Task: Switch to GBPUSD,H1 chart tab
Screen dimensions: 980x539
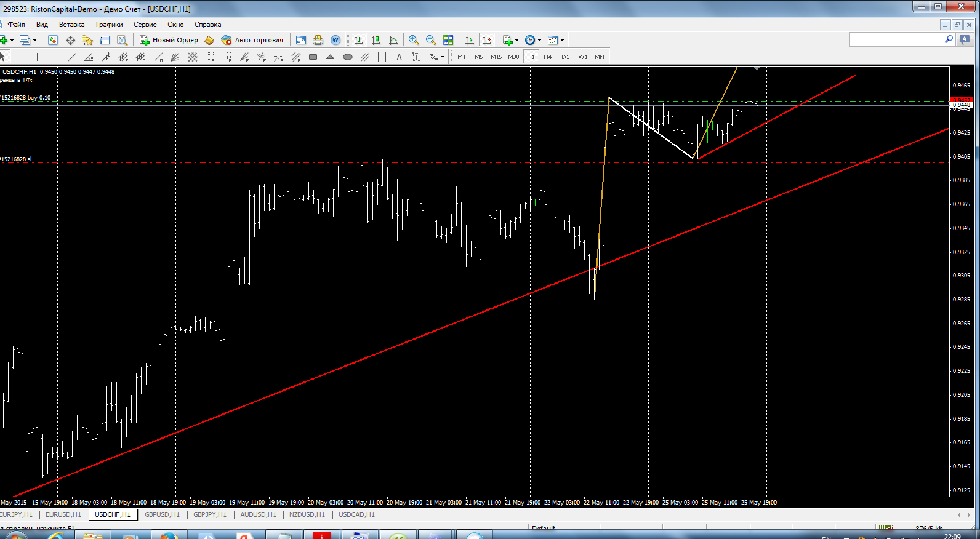Action: click(162, 514)
